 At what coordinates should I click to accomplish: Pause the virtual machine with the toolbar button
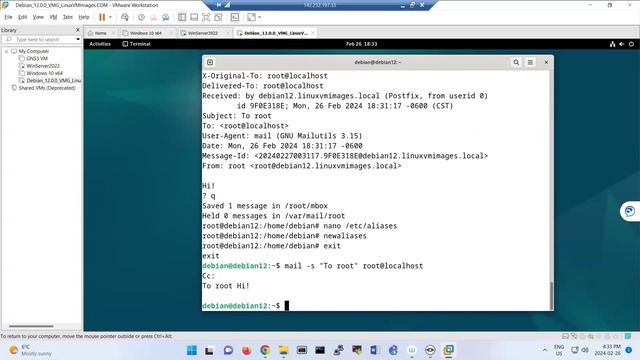pos(102,17)
